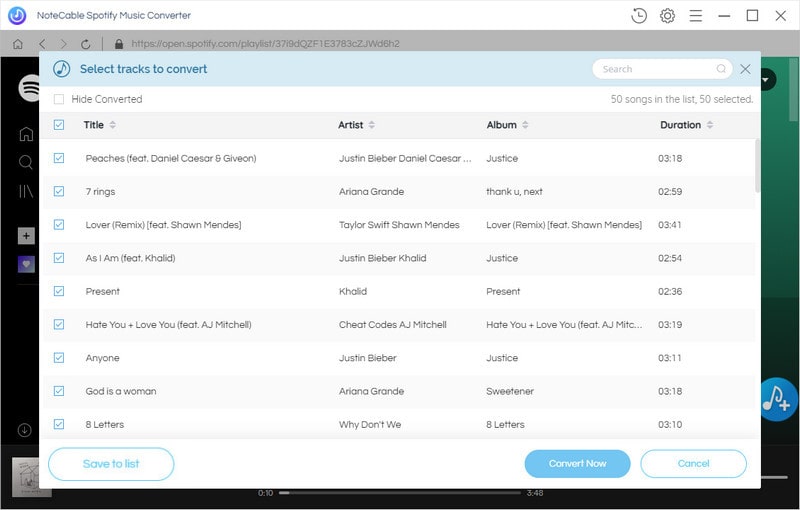This screenshot has height=510, width=800.
Task: Open settings gear in title bar
Action: pos(667,16)
